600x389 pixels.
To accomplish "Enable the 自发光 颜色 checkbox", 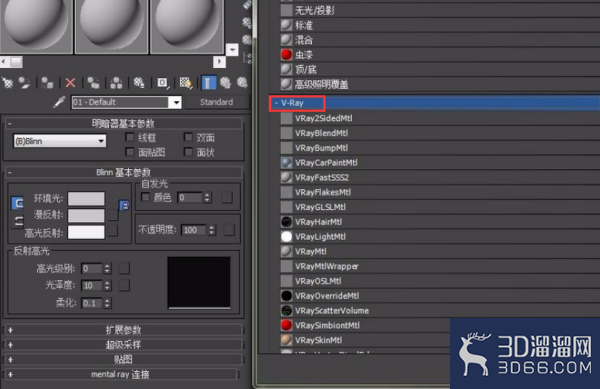I will [145, 197].
